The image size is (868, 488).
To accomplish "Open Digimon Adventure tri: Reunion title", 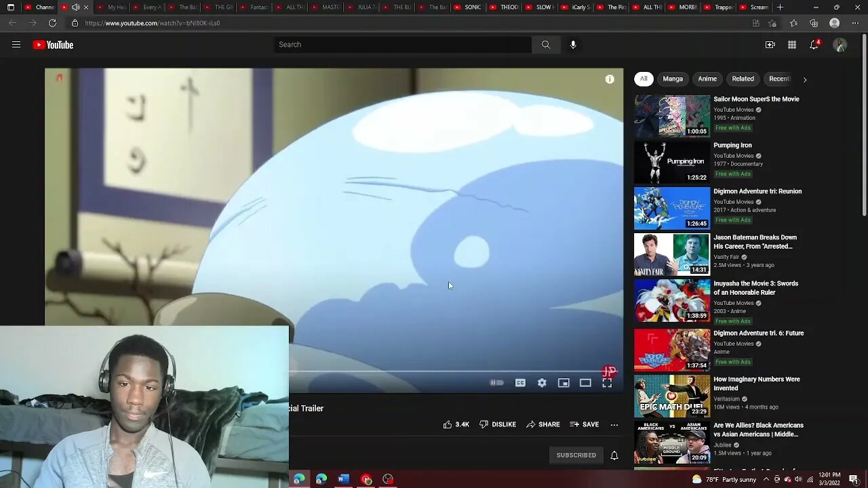I will coord(757,191).
